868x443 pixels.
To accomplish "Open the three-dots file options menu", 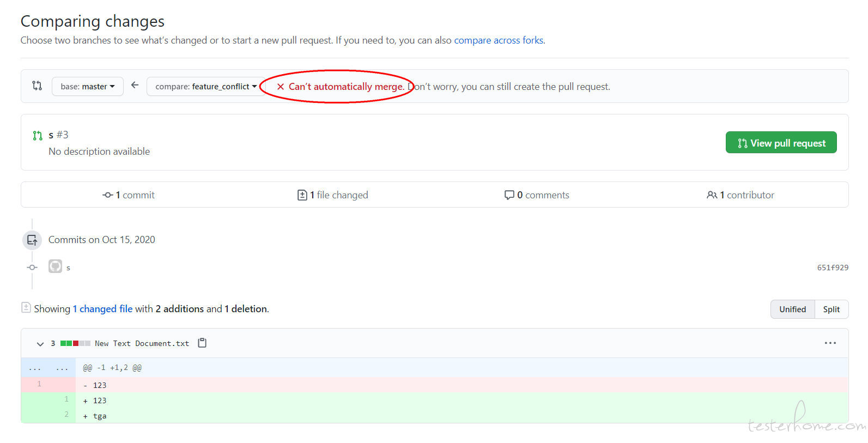I will [830, 343].
